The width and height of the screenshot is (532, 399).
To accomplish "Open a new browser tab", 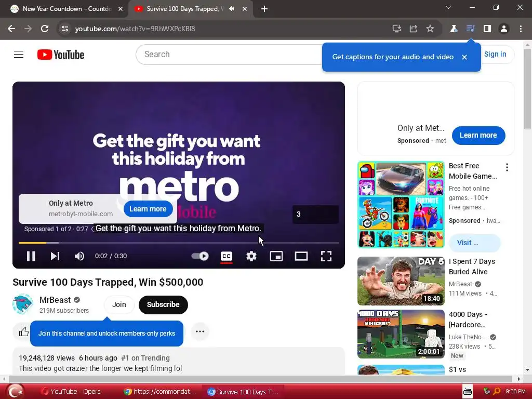I will click(264, 9).
